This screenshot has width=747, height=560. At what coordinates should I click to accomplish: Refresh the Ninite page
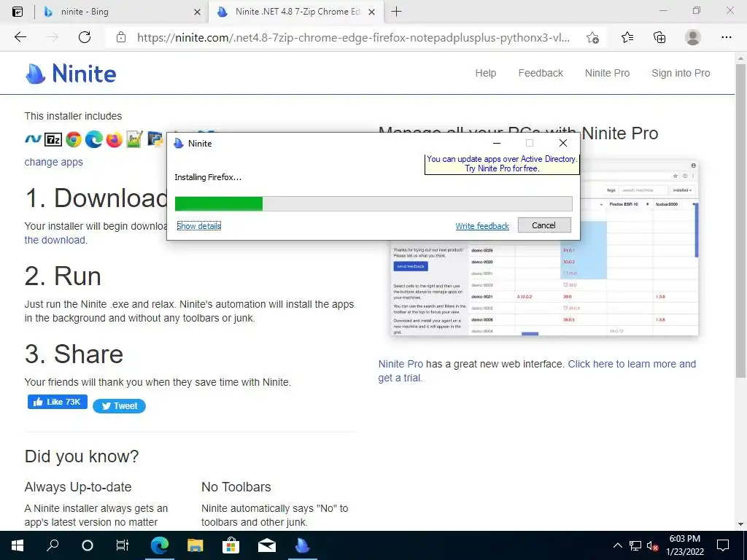[x=85, y=37]
